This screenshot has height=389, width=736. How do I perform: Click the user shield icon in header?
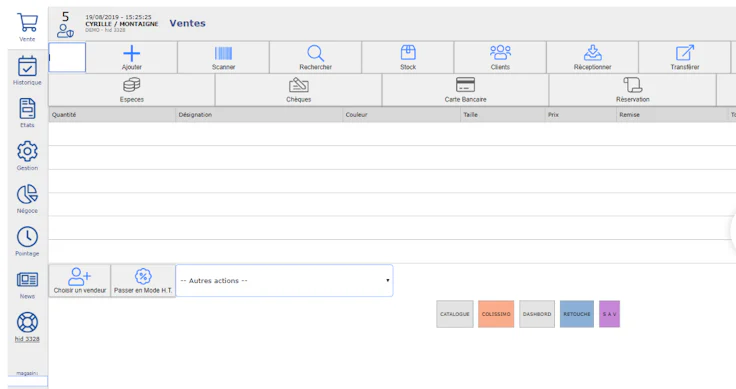pos(65,31)
